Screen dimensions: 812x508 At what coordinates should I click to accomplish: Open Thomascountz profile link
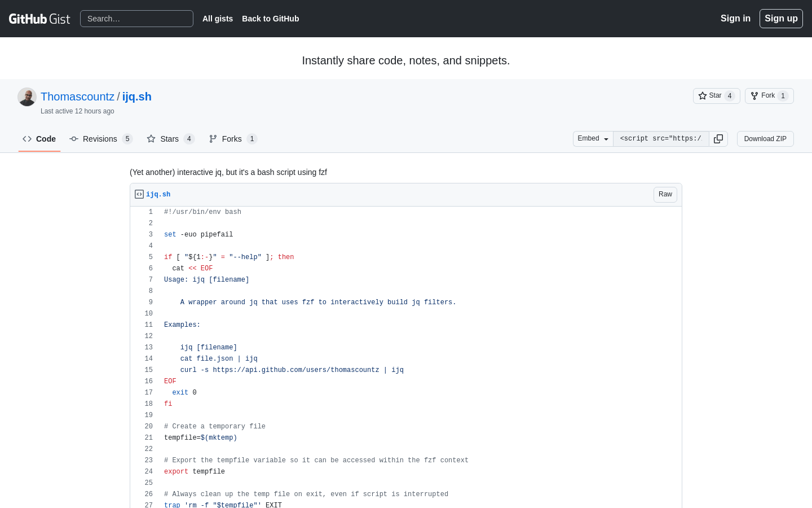[x=77, y=97]
